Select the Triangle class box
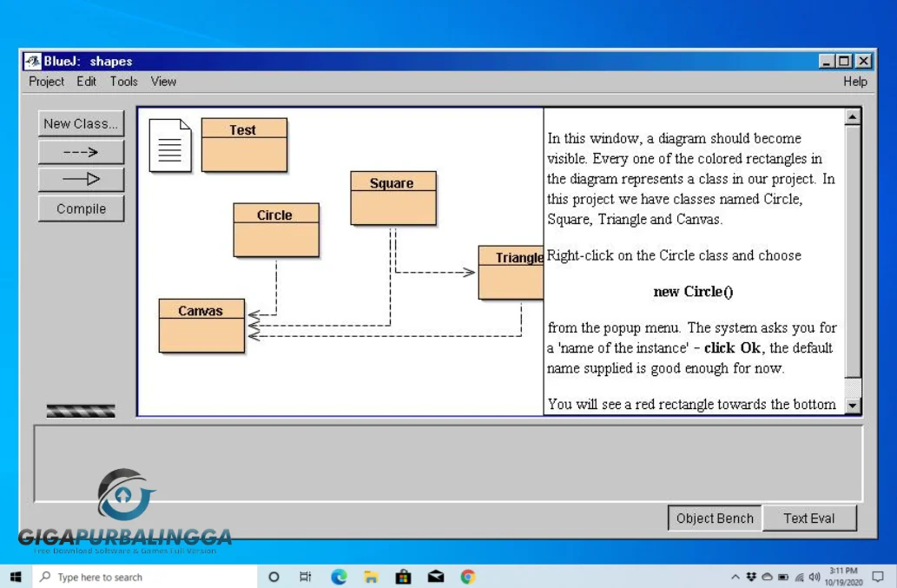This screenshot has height=588, width=897. pyautogui.click(x=511, y=273)
